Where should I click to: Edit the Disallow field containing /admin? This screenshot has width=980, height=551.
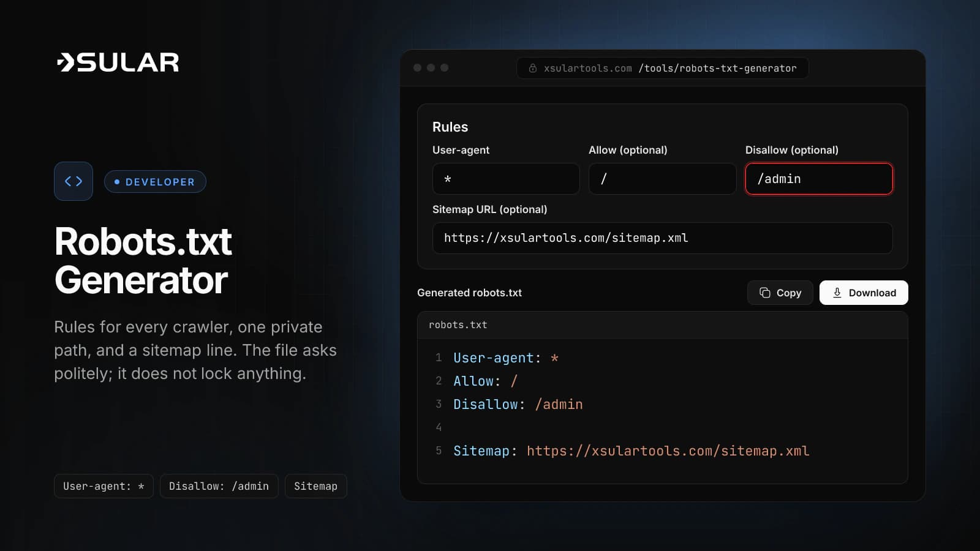click(x=819, y=179)
